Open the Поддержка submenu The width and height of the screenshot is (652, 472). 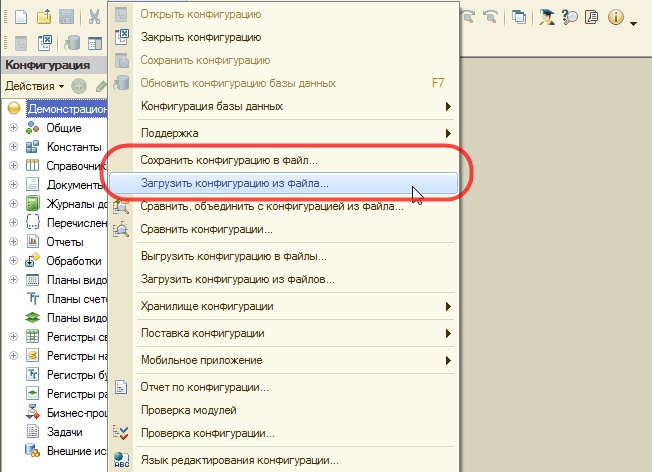[x=284, y=133]
